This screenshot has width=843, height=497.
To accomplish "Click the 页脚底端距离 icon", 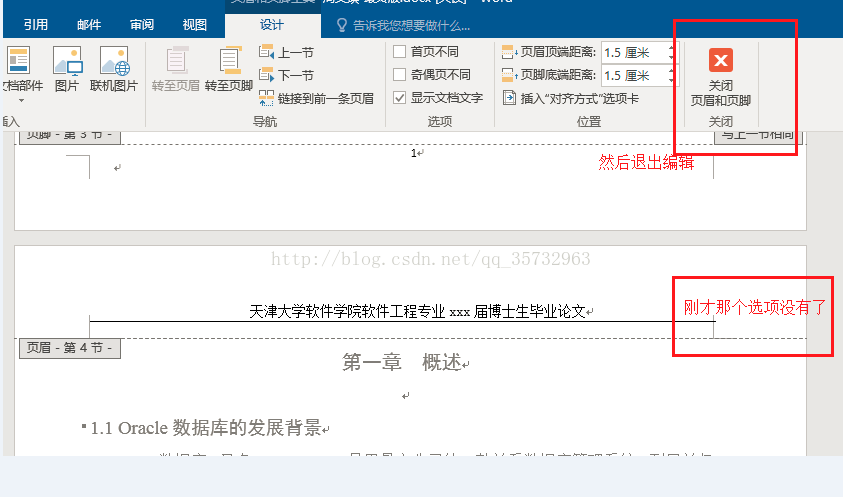I will click(x=509, y=75).
